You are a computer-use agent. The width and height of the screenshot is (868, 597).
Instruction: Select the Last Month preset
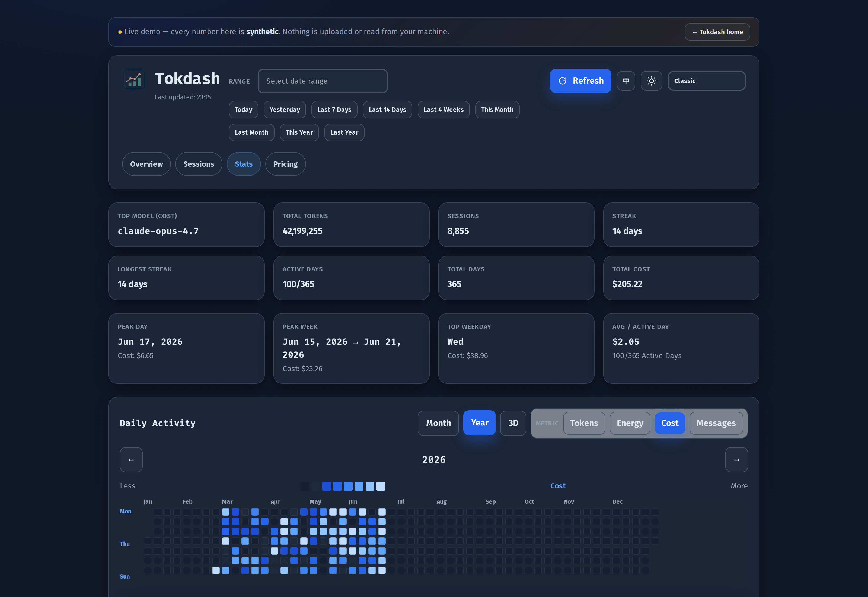pyautogui.click(x=251, y=132)
